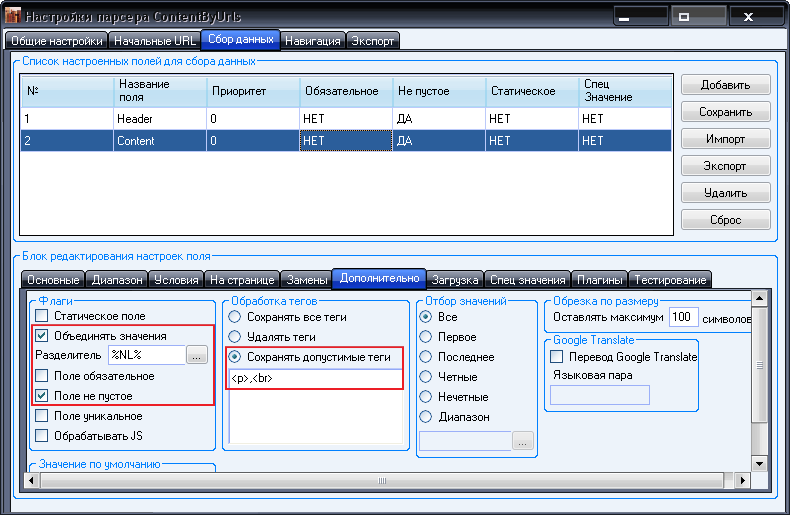Select the Header row in fields list

click(135, 118)
